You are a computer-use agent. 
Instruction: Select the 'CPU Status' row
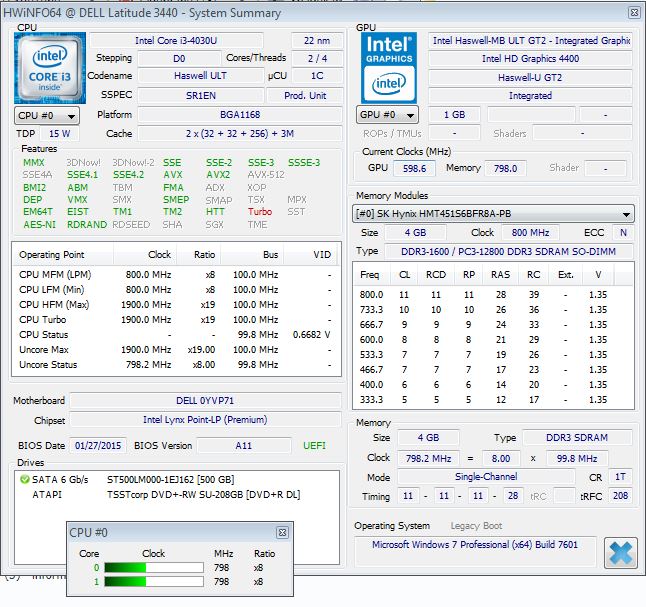click(176, 335)
